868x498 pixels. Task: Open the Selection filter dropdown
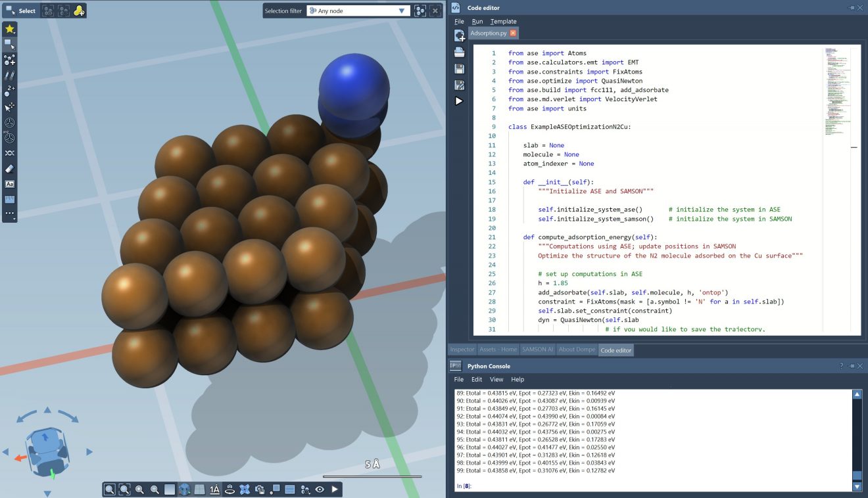tap(358, 11)
